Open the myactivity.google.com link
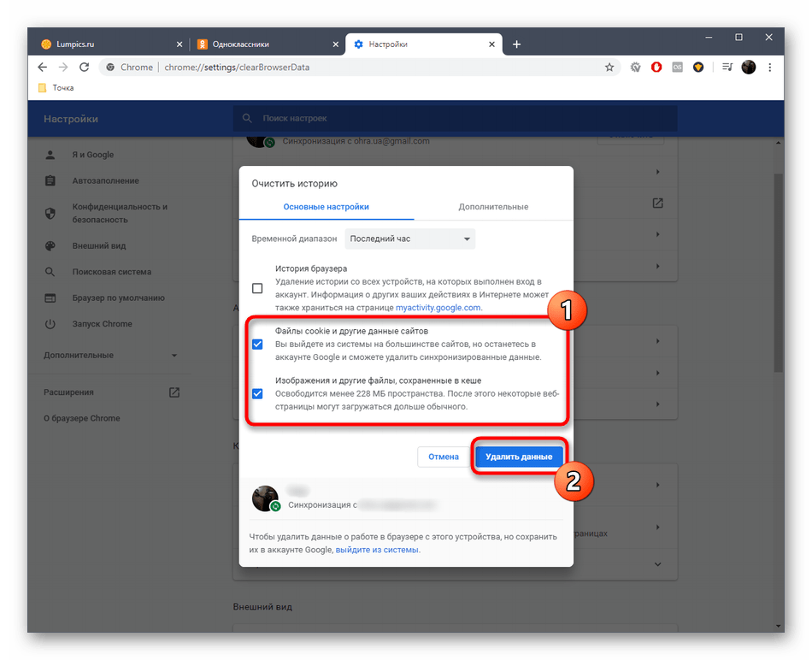The width and height of the screenshot is (812, 660). click(x=438, y=308)
